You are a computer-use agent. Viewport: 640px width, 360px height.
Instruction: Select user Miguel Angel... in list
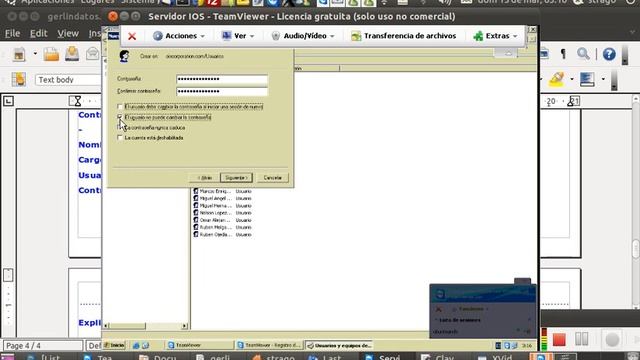click(215, 198)
